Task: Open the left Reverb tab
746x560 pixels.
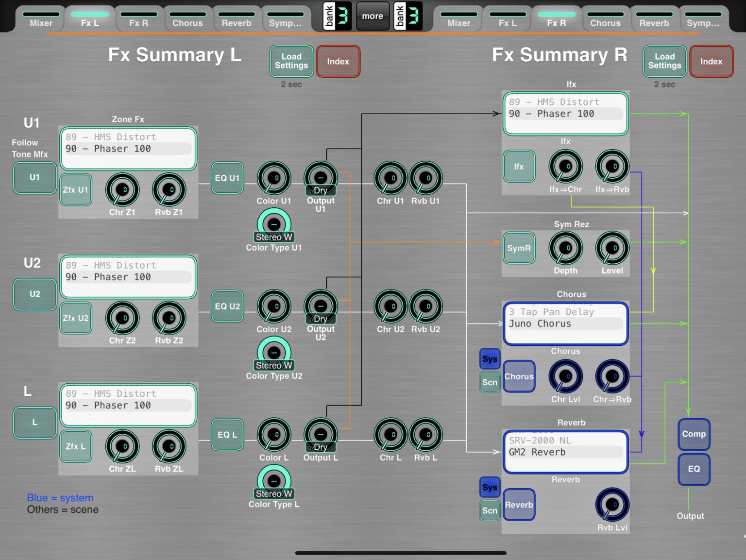Action: click(237, 19)
